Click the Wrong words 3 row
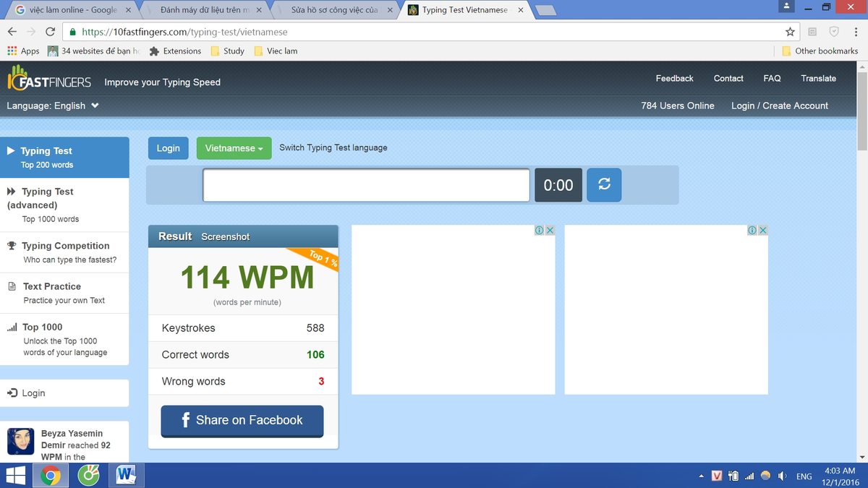Image resolution: width=868 pixels, height=488 pixels. click(x=243, y=382)
